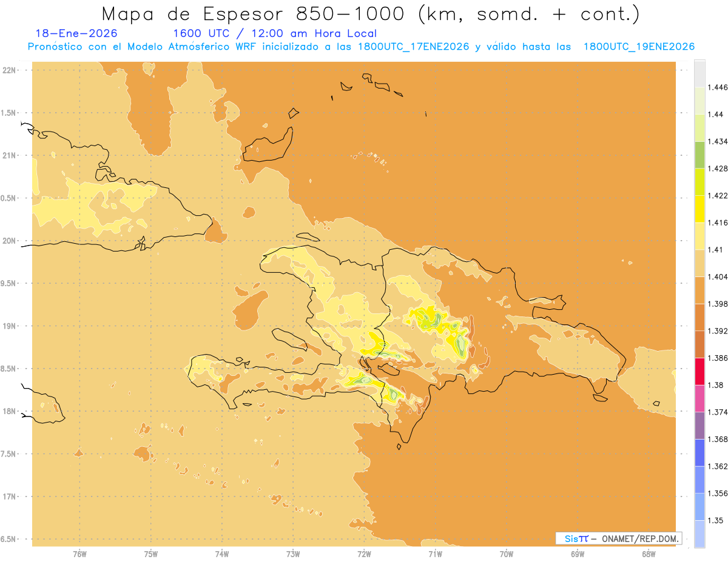Screen dimensions: 728x562
Task: Click the '72W' longitude label
Action: (x=364, y=554)
